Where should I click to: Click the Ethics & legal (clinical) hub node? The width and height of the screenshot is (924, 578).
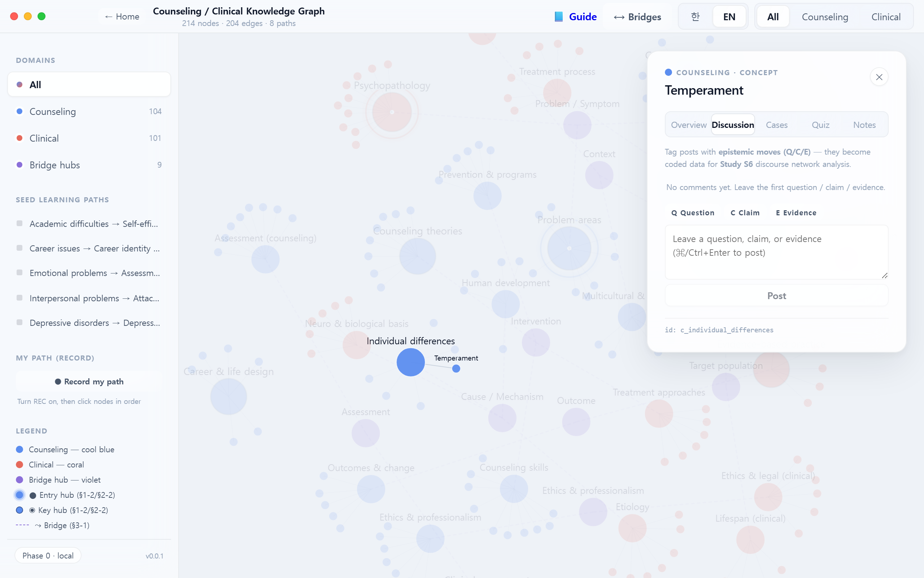coord(768,497)
